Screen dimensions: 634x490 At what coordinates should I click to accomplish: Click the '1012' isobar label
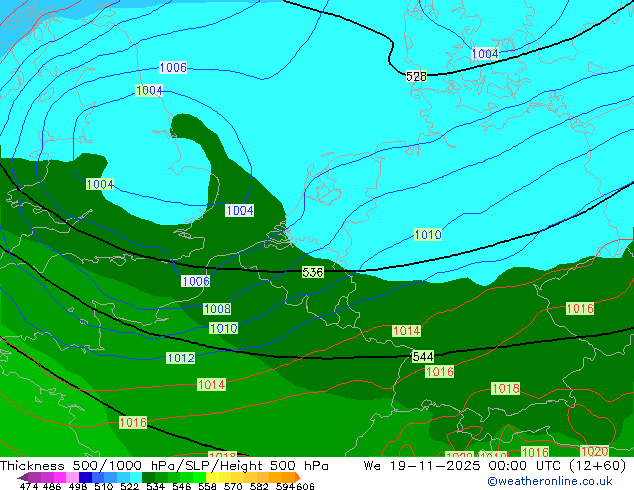point(180,357)
